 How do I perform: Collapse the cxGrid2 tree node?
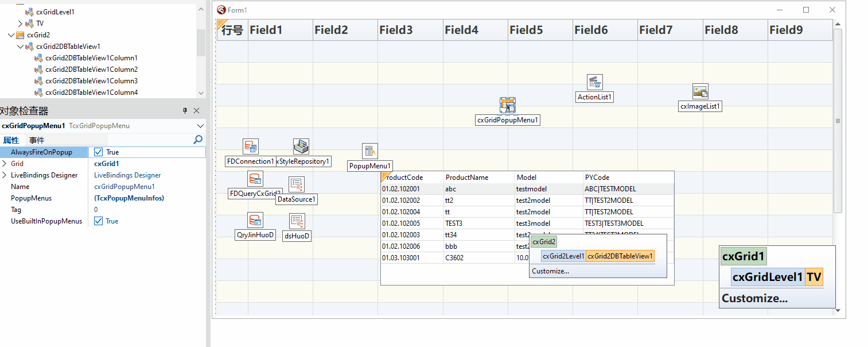11,35
